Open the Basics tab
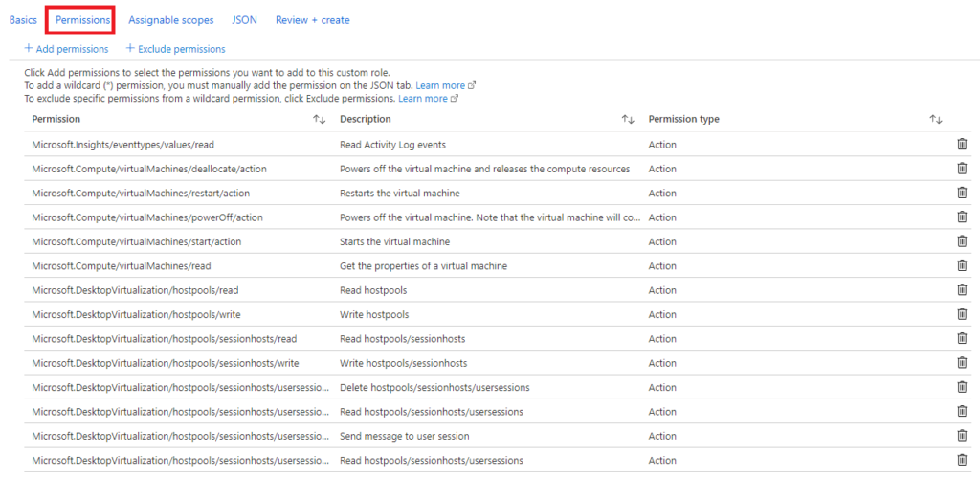 (x=23, y=20)
